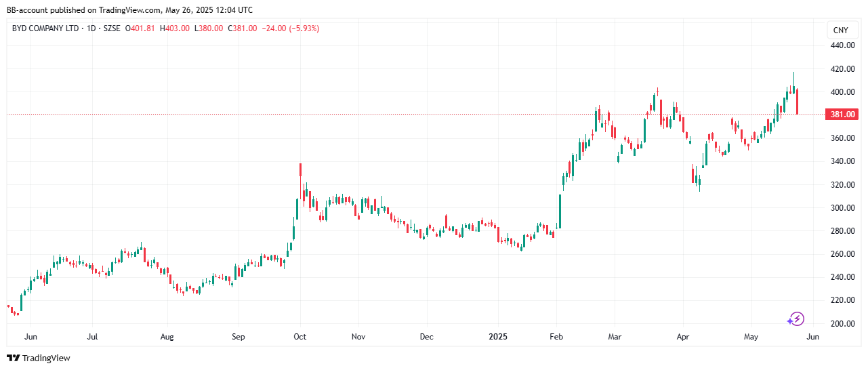Click the close price value C381.00
The height and width of the screenshot is (370, 868).
[x=243, y=28]
